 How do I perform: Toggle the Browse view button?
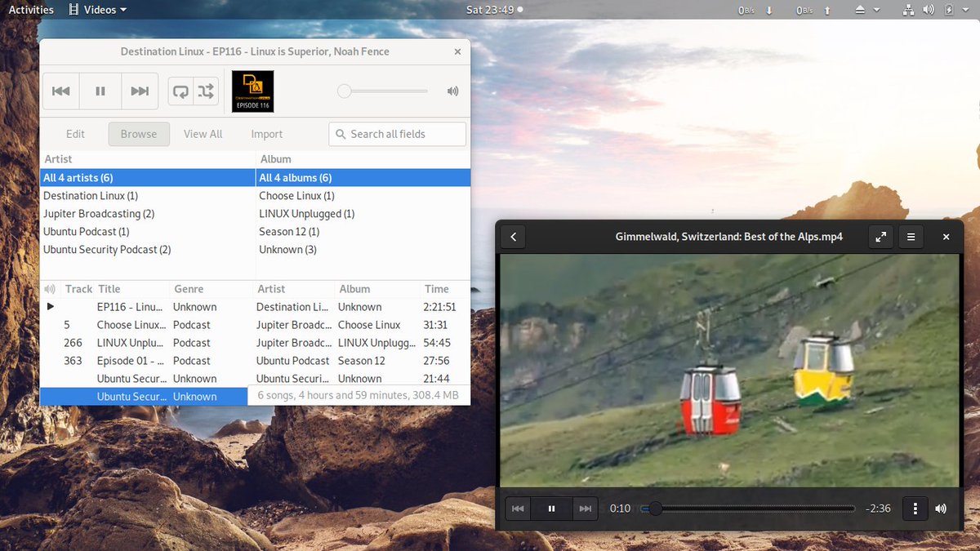click(x=139, y=134)
